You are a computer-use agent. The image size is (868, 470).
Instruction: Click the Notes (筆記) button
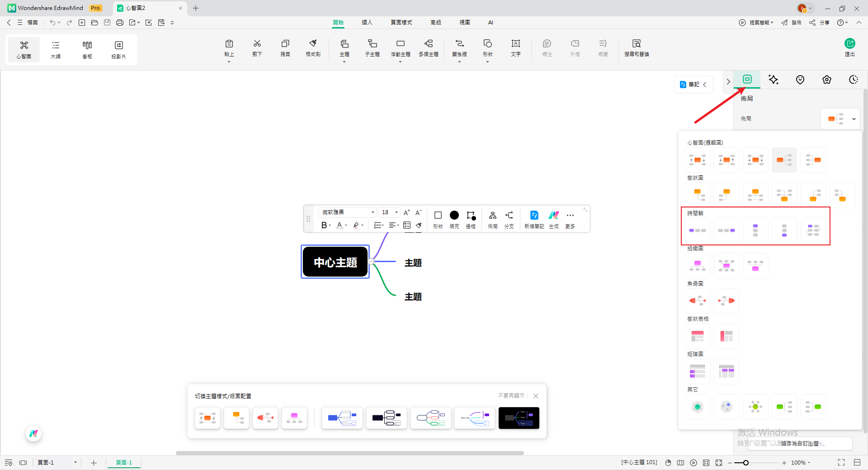693,85
